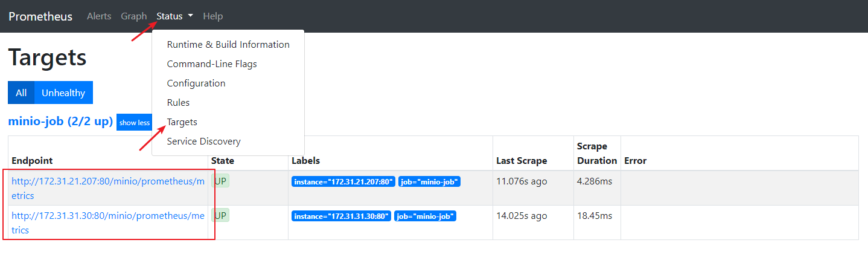The height and width of the screenshot is (257, 868).
Task: Click the UP state badge in first row
Action: coord(220,181)
